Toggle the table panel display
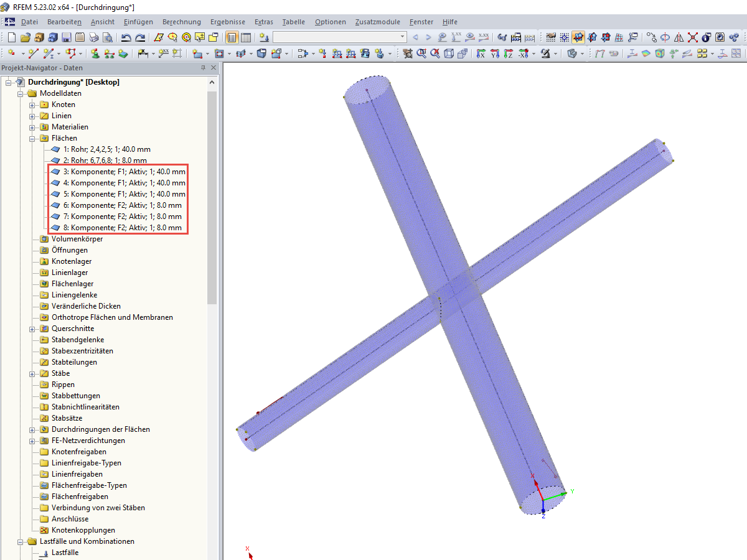The width and height of the screenshot is (747, 560). [x=245, y=37]
